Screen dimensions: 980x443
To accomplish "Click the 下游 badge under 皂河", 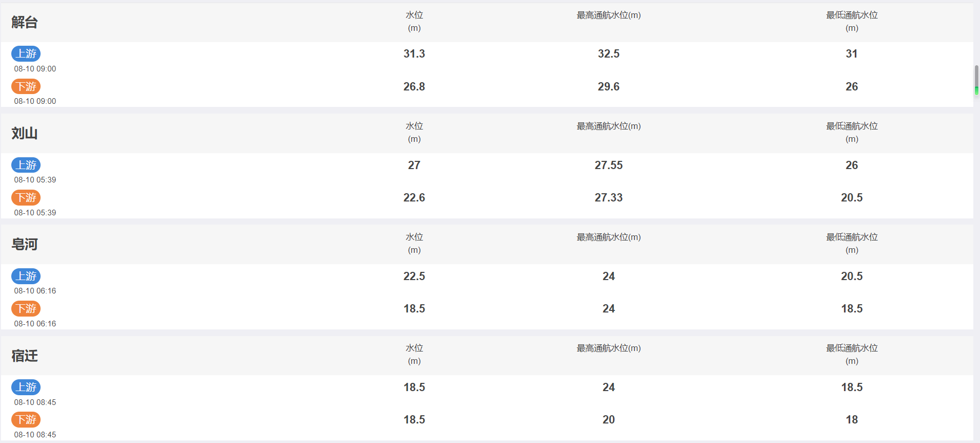I will click(x=26, y=308).
